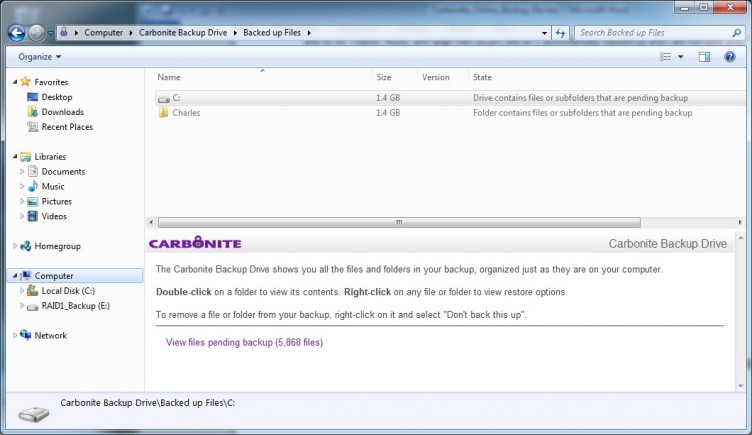This screenshot has height=435, width=752.
Task: Open View files pending backup link
Action: [x=245, y=342]
